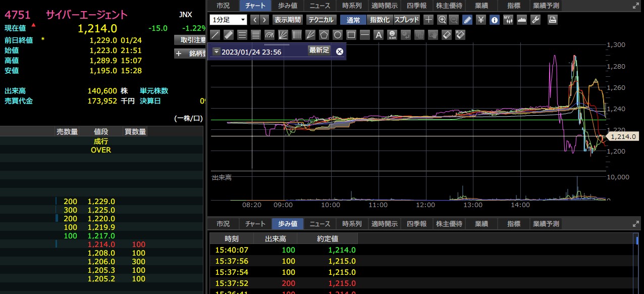This screenshot has width=644, height=294.
Task: Select the 1,205.2 bid price row
Action: pos(101,279)
